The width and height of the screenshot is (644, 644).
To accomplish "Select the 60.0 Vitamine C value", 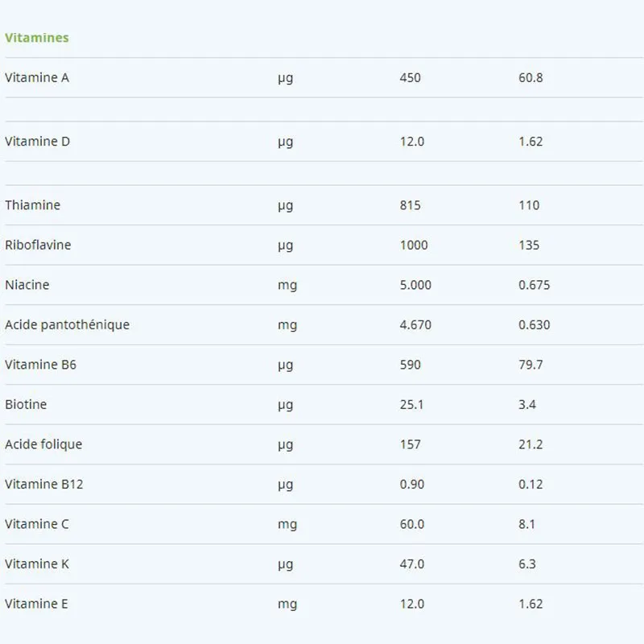I will (412, 524).
